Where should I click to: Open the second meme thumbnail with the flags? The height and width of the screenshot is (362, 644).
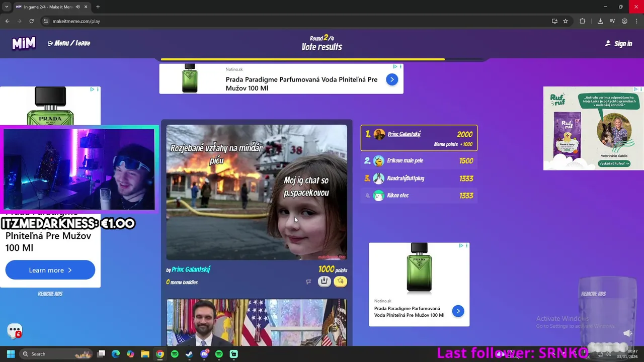(x=257, y=322)
